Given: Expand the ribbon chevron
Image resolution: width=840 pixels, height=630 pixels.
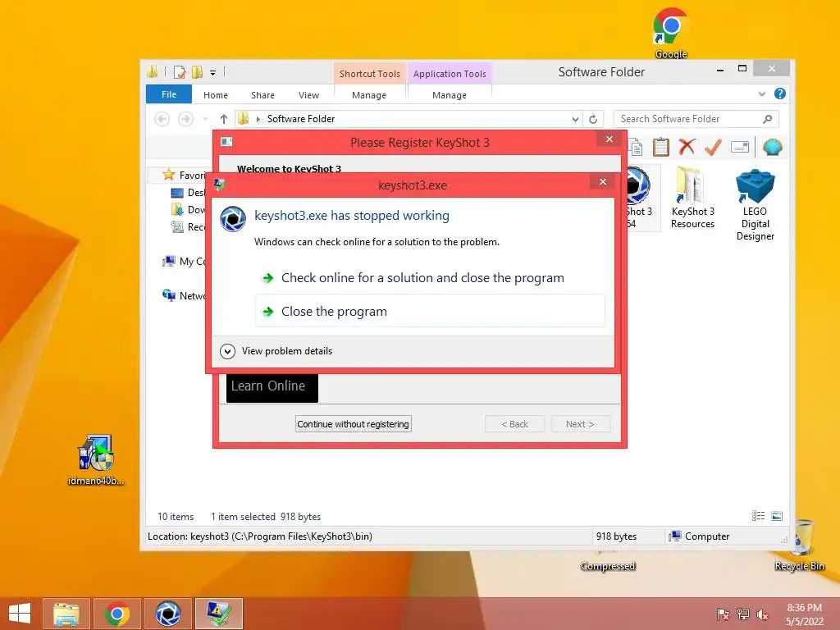Looking at the screenshot, I should coord(762,94).
